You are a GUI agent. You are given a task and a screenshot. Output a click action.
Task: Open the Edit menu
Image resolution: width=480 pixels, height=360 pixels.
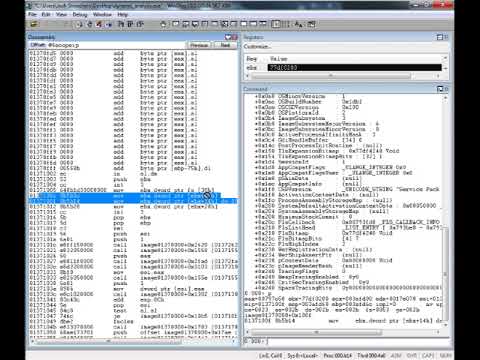46,14
